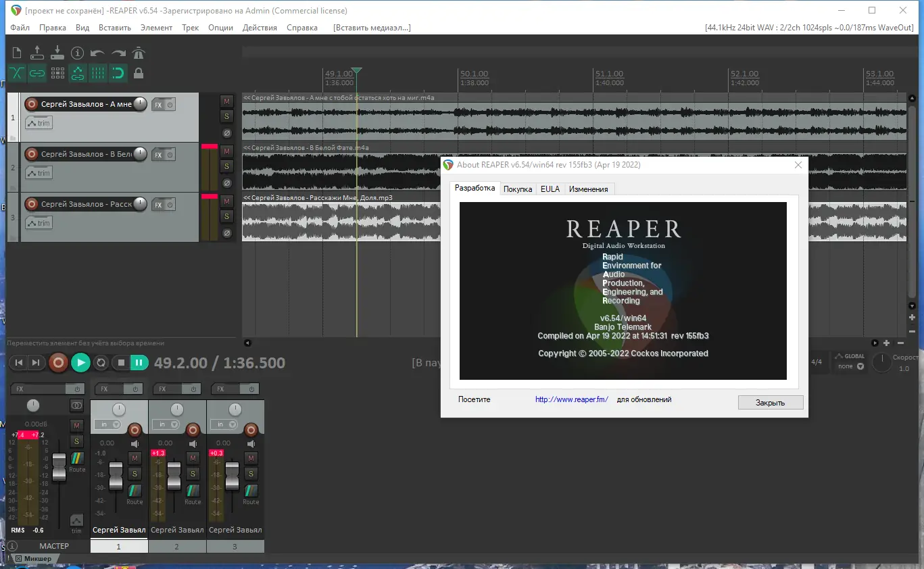Switch to Покупка tab in About dialog
Image resolution: width=924 pixels, height=569 pixels.
(x=518, y=189)
